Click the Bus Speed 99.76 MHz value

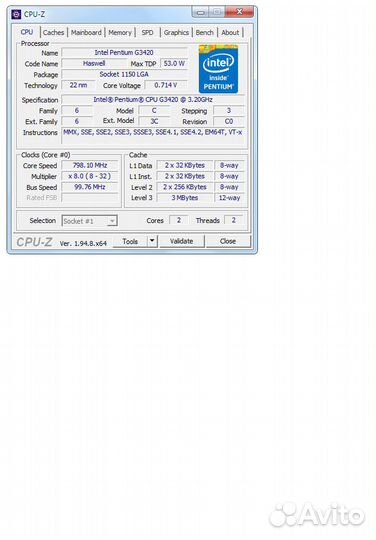[90, 187]
